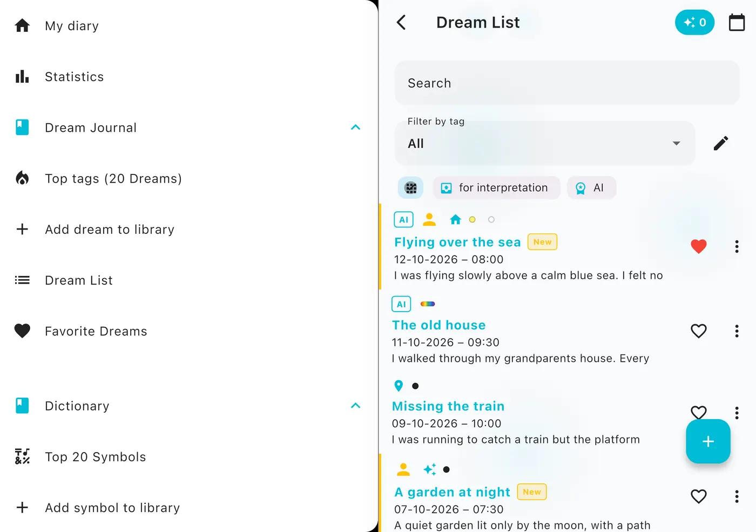Click the Favorite Dreams heart icon

22,331
